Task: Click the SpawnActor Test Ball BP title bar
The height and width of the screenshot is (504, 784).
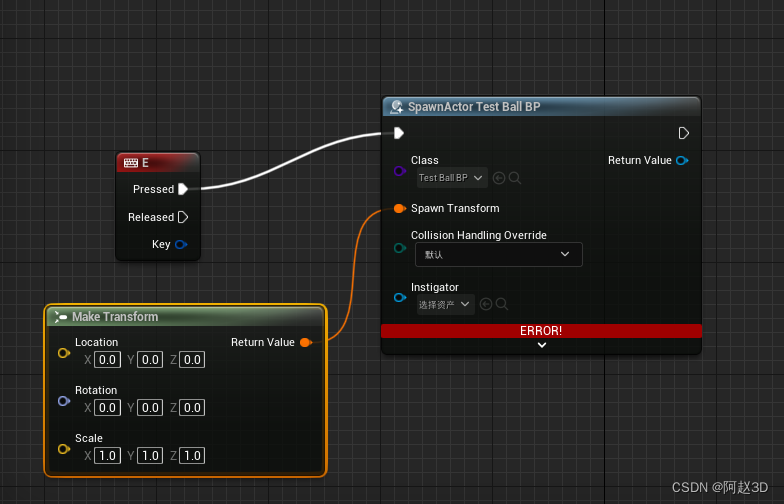Action: tap(542, 107)
